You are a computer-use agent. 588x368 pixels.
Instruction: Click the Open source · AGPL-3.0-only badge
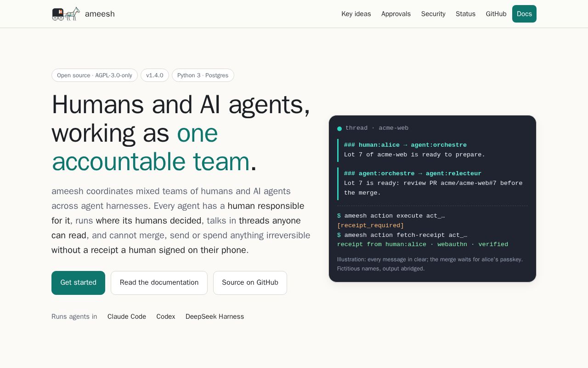[95, 75]
